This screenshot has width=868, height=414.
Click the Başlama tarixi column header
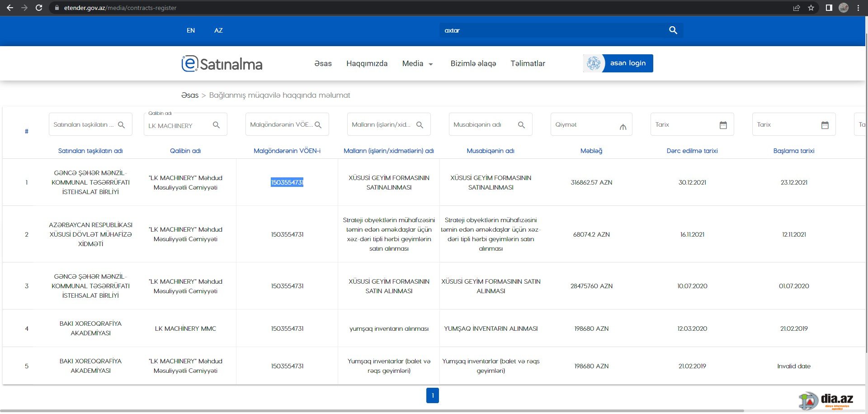tap(794, 151)
